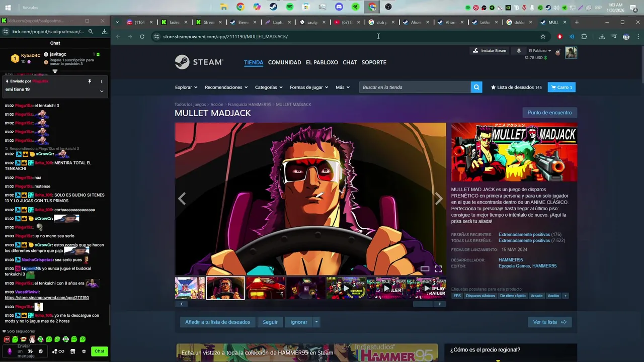The image size is (644, 362).
Task: Expand the Recomendaciones dropdown
Action: pyautogui.click(x=226, y=87)
